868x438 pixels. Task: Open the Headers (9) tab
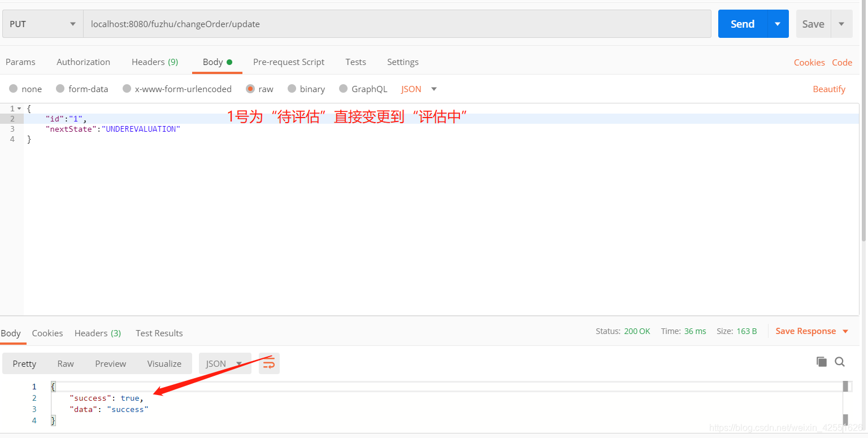(155, 62)
